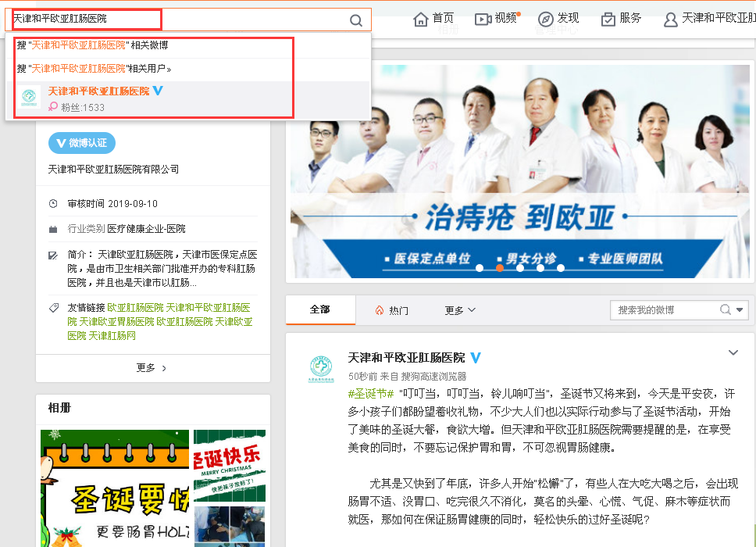
Task: Open the 天津肛肠网 friend link
Action: pyautogui.click(x=112, y=336)
